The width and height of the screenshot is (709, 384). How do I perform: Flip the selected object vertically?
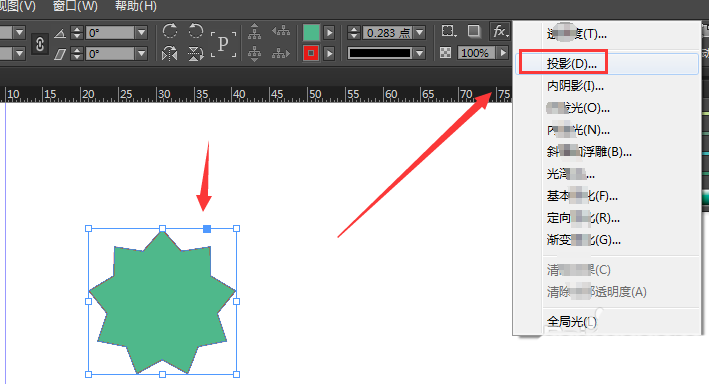pos(195,53)
